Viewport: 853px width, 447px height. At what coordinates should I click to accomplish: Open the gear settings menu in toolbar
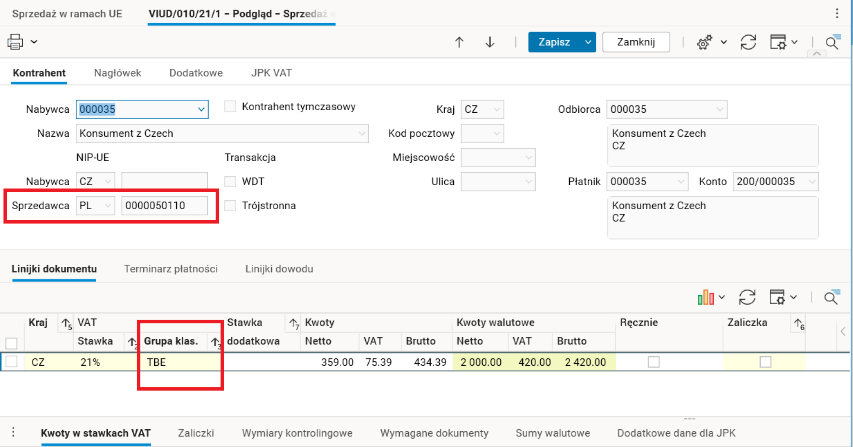705,42
